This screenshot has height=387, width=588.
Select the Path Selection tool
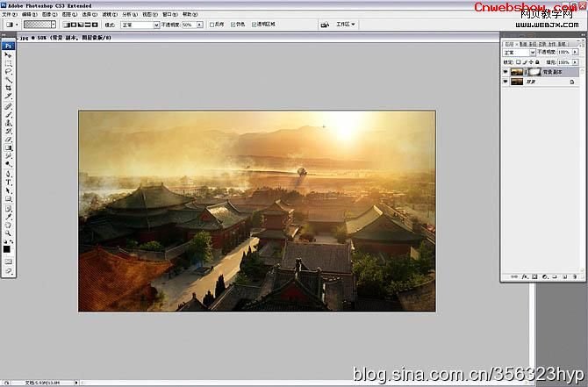[8, 191]
